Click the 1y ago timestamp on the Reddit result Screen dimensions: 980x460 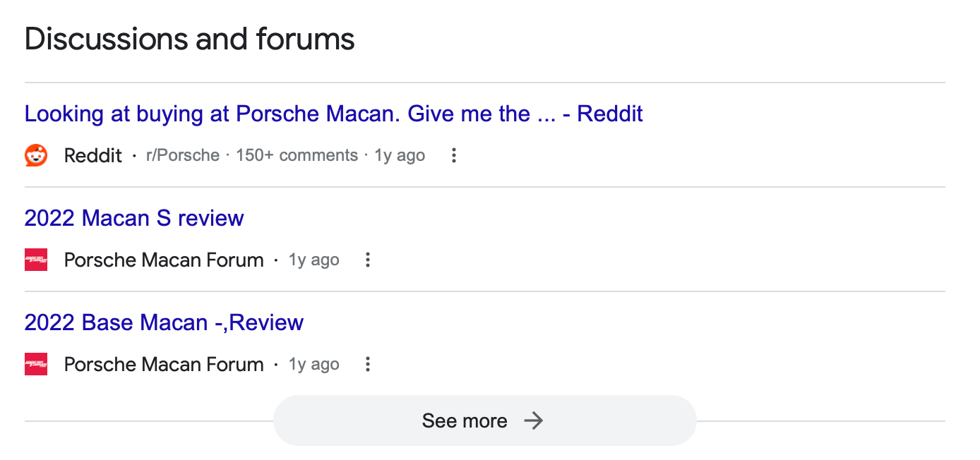pos(399,155)
